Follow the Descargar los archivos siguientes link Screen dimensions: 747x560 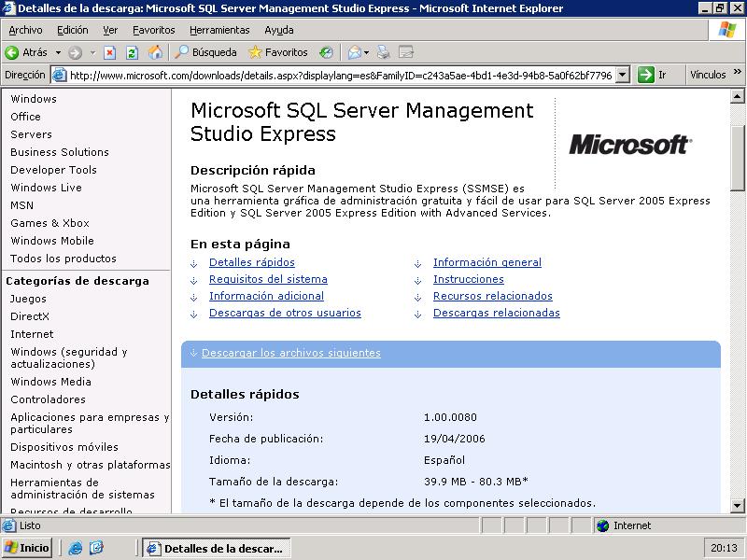tap(291, 353)
